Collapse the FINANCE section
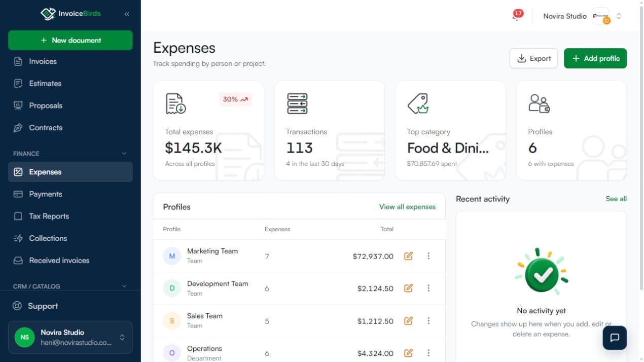Viewport: 644px width, 362px height. click(x=124, y=154)
